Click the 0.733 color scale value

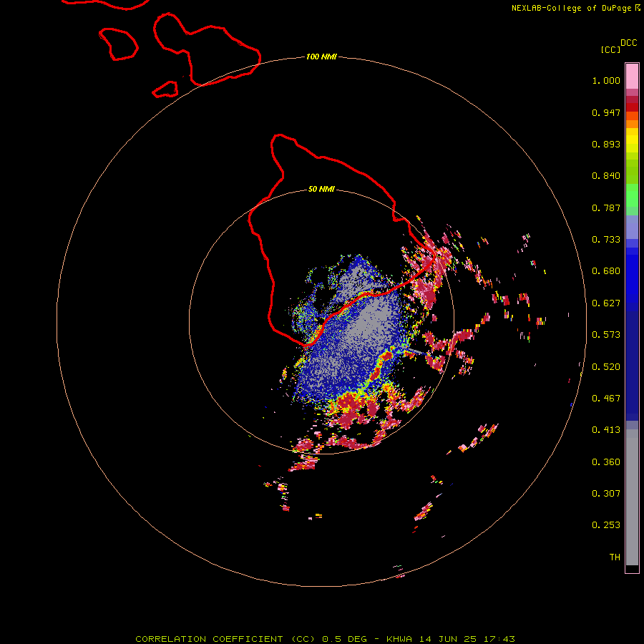point(606,240)
